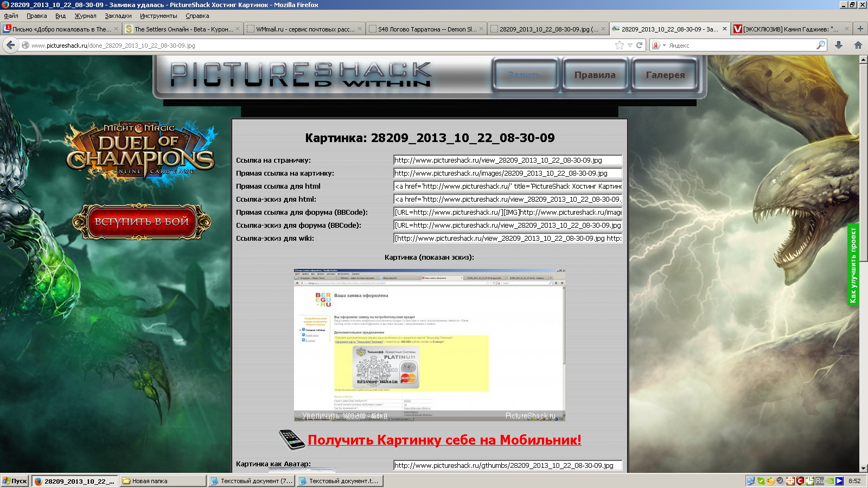Viewport: 868px width, 488px height.
Task: Click the network connections tray icon
Action: tap(751, 481)
